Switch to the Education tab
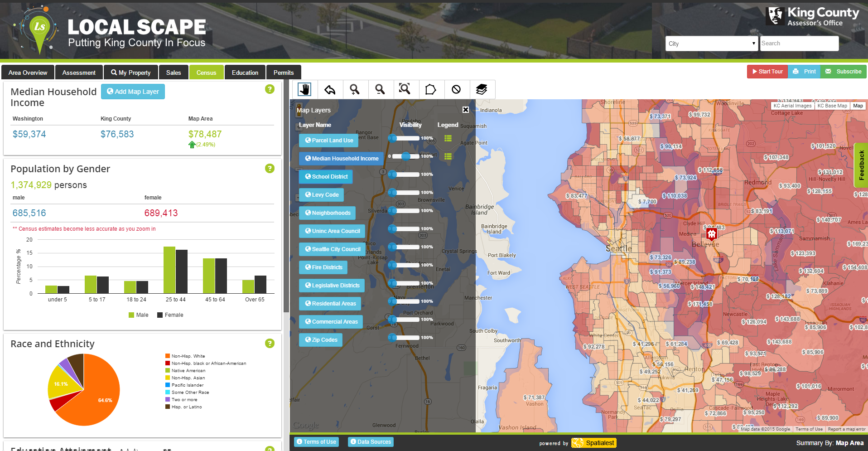Image resolution: width=868 pixels, height=451 pixels. [x=245, y=72]
